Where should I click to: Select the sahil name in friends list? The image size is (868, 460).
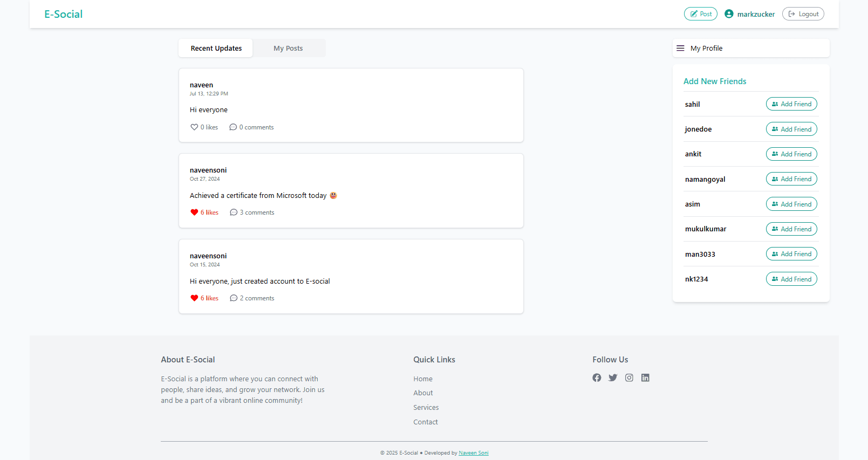click(x=693, y=105)
